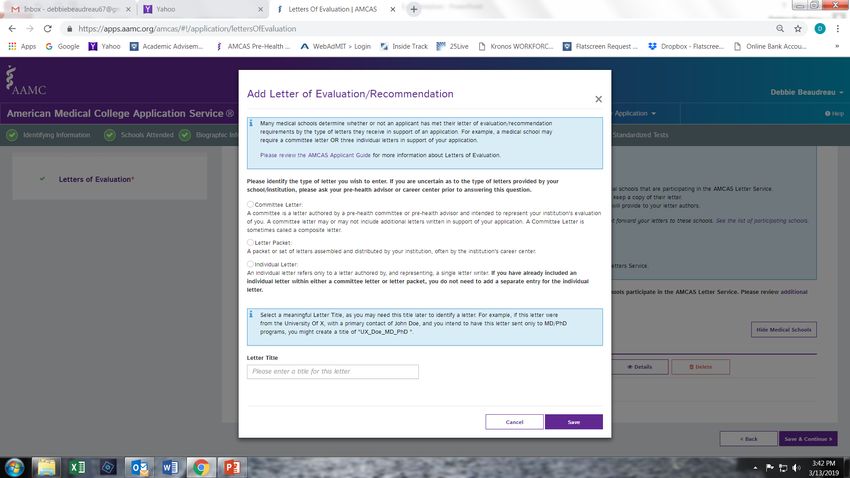The width and height of the screenshot is (850, 478).
Task: Select the Individual Letter radio button
Action: (250, 264)
